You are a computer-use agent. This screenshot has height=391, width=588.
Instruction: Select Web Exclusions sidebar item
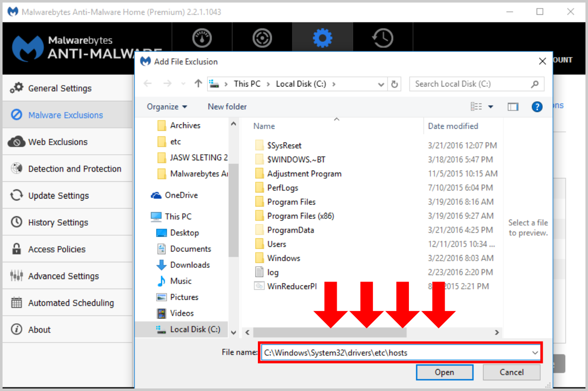(68, 142)
